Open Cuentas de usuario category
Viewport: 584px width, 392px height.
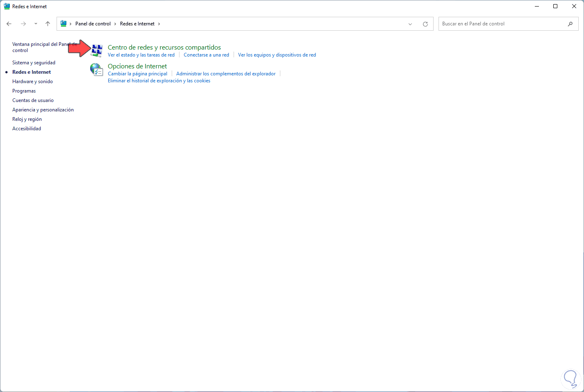click(x=33, y=100)
